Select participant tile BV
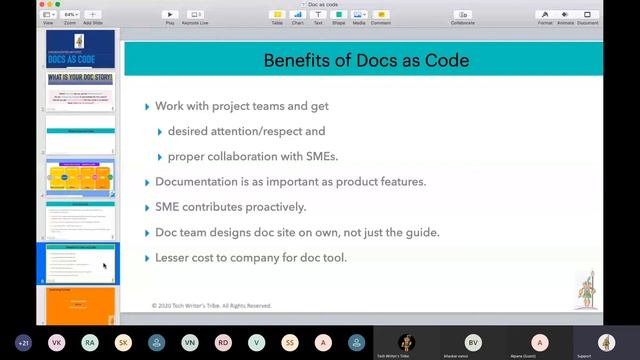This screenshot has height=360, width=640. pos(473,343)
